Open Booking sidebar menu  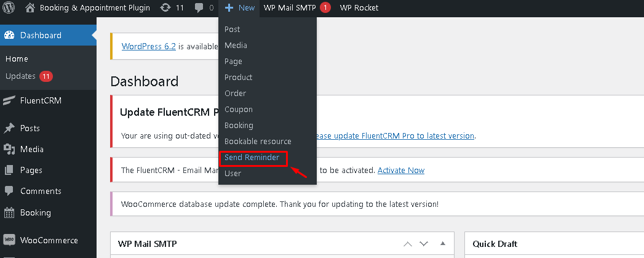48,212
